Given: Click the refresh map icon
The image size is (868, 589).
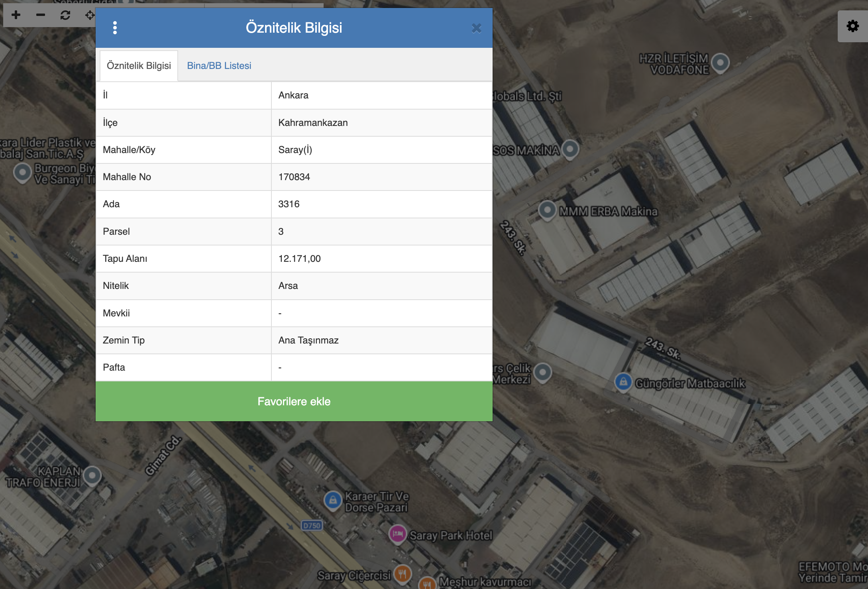Looking at the screenshot, I should (65, 15).
